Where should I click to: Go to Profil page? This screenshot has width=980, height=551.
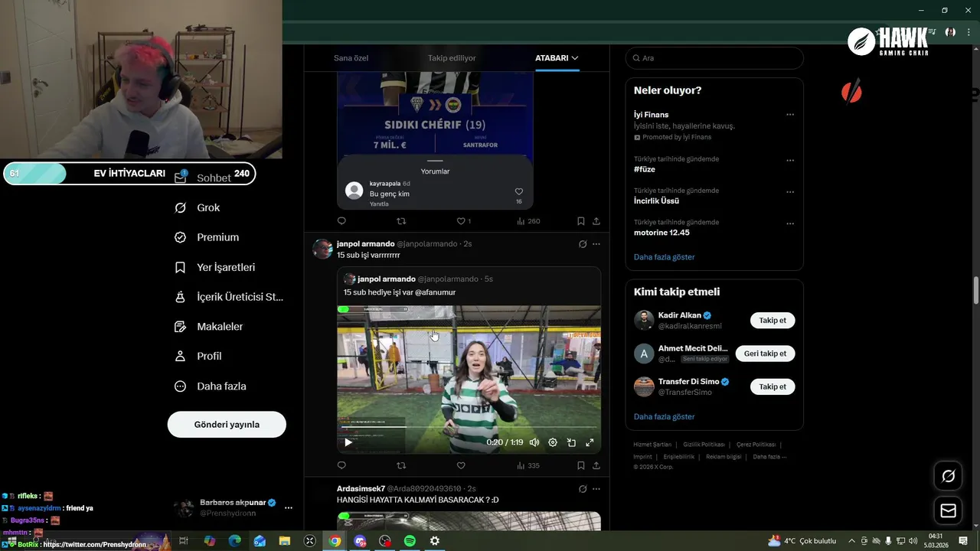198,356
